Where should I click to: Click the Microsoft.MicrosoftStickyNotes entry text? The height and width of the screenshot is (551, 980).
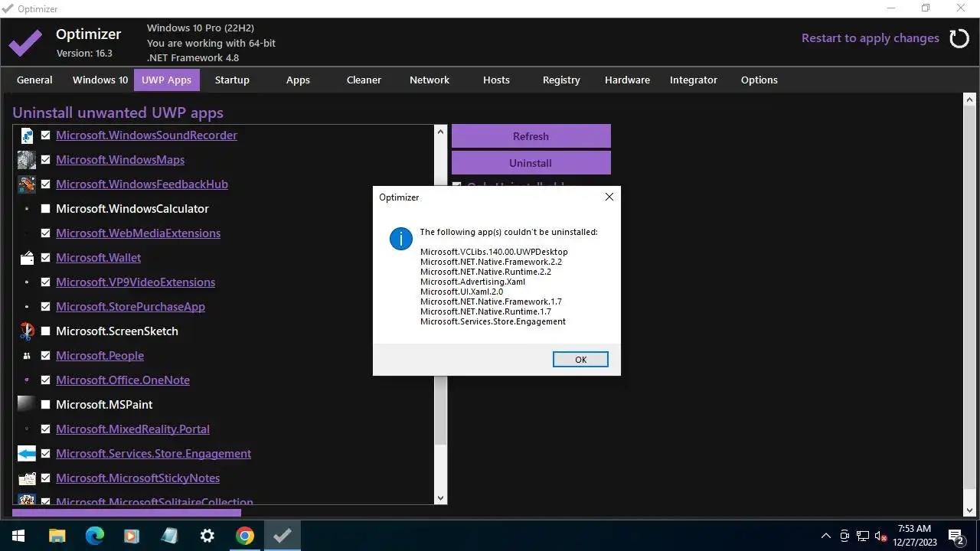pyautogui.click(x=138, y=478)
